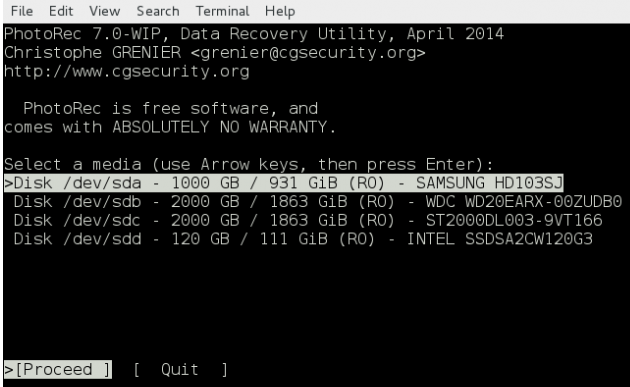
Task: Click the 'PhotoRec is free software' line
Action: (x=170, y=109)
